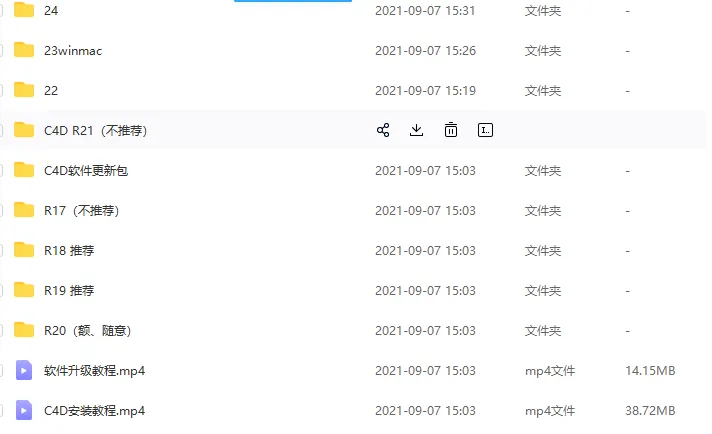Click the 软件升级教程.mp4 file name
This screenshot has width=712, height=434.
[x=94, y=370]
